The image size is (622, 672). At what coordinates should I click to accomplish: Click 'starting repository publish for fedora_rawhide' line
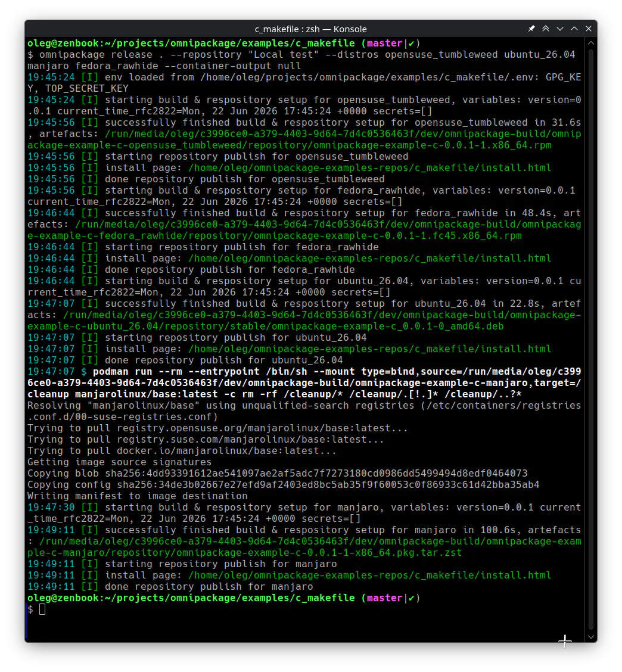click(203, 247)
